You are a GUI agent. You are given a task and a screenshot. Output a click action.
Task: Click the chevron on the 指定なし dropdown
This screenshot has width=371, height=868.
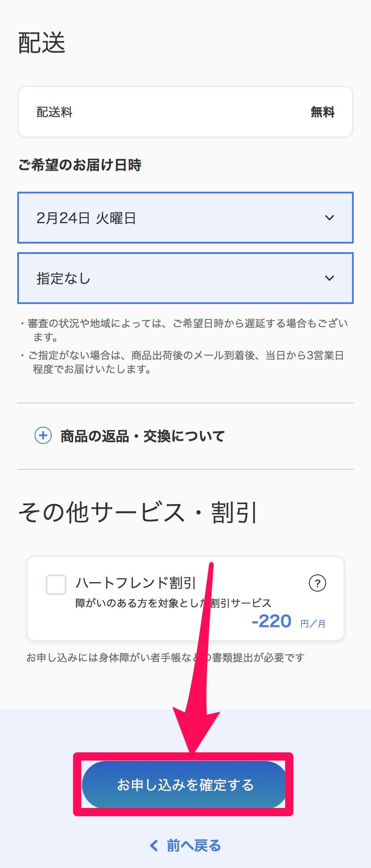(330, 278)
